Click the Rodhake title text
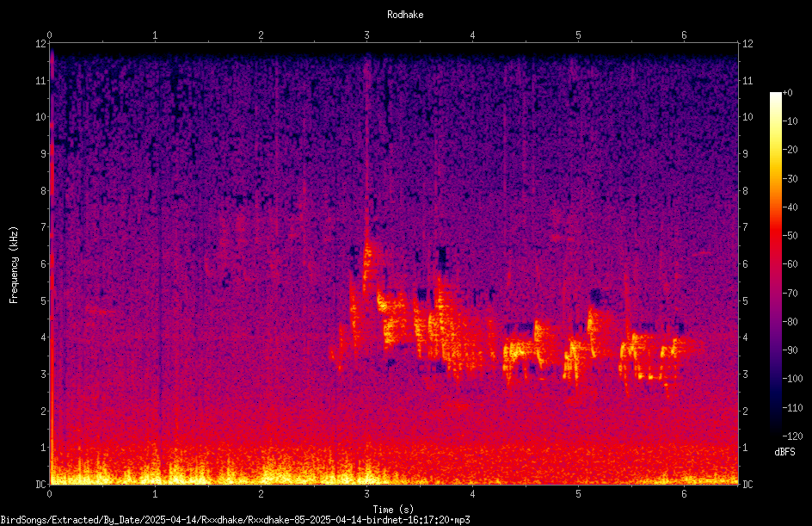The width and height of the screenshot is (812, 526). [405, 15]
